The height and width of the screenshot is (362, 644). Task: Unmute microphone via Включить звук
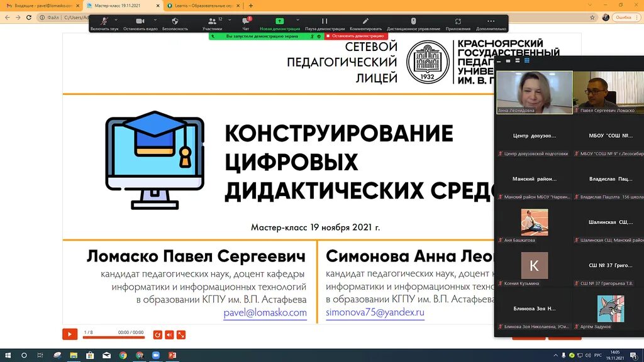click(104, 24)
